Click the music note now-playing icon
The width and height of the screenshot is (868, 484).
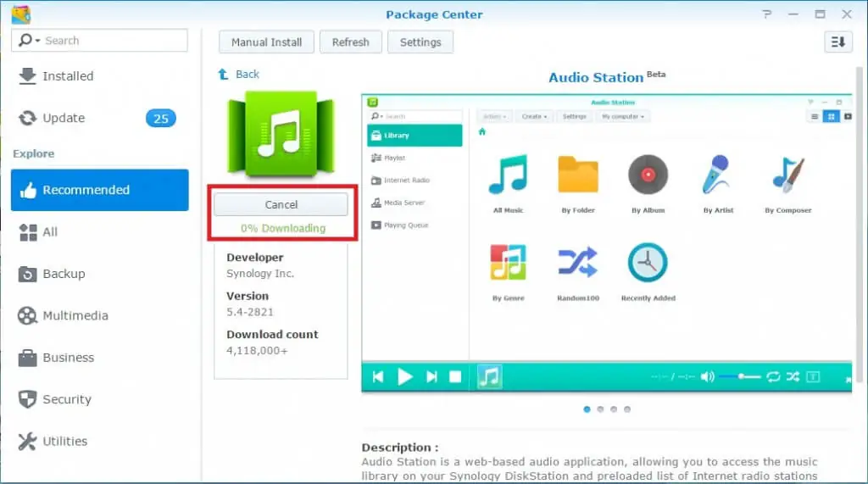point(489,377)
